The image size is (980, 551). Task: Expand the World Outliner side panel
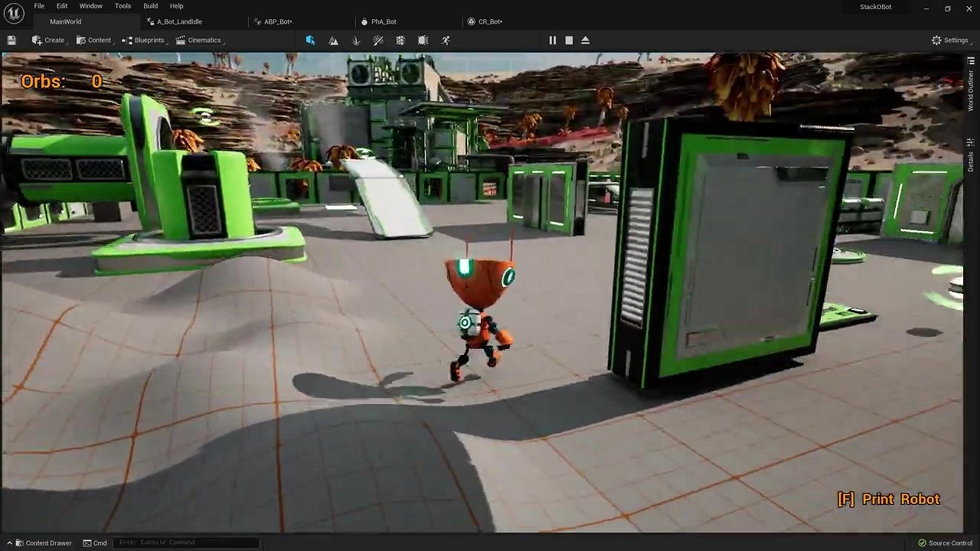(x=971, y=92)
